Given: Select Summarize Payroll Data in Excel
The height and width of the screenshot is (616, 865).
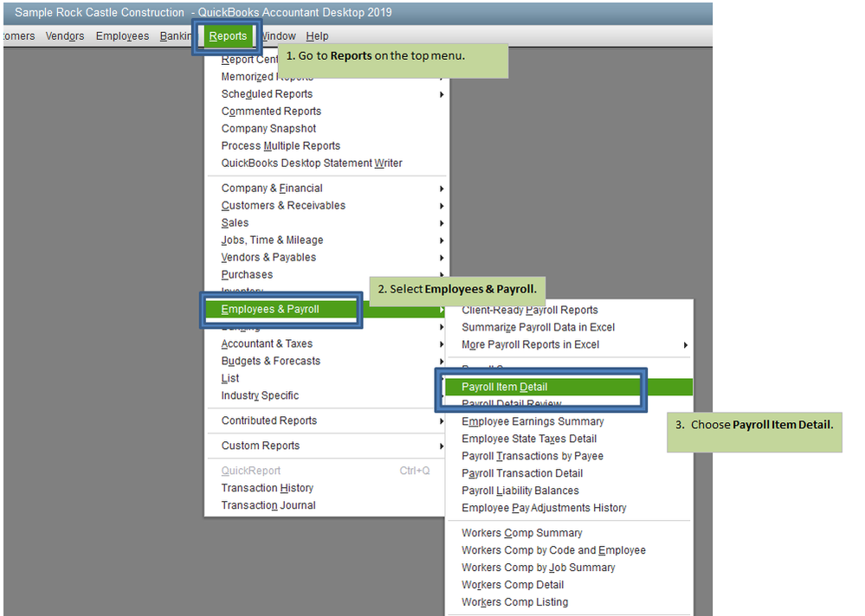Looking at the screenshot, I should click(x=570, y=327).
